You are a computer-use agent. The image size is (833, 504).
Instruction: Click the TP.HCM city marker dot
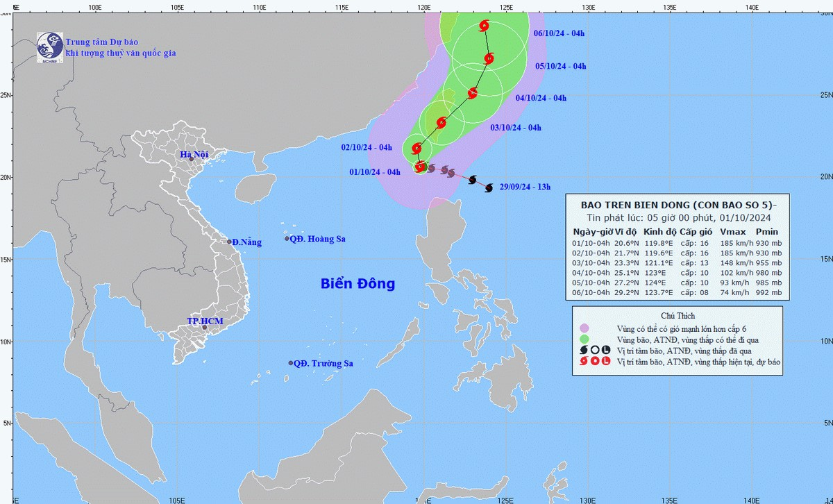tap(204, 327)
